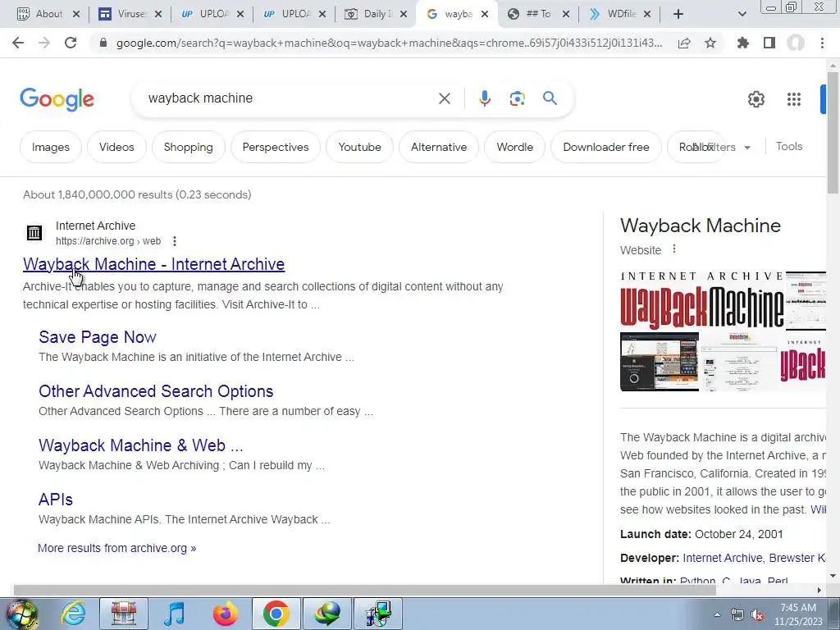Start voice search with microphone icon
840x630 pixels.
(484, 98)
